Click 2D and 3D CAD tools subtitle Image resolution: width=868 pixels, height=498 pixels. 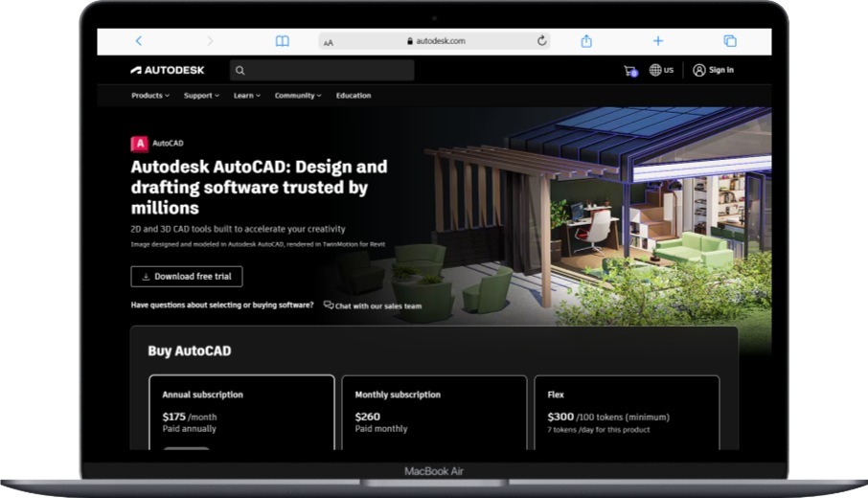click(238, 229)
